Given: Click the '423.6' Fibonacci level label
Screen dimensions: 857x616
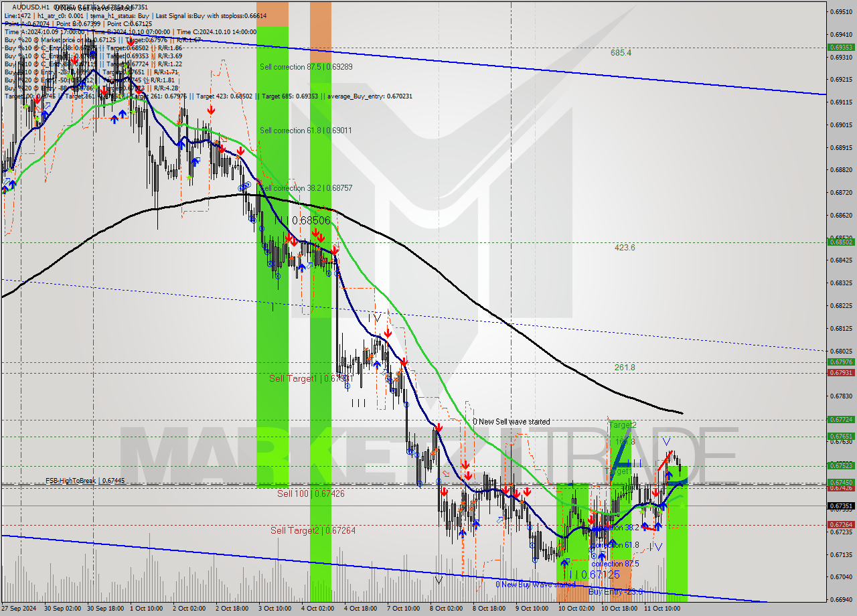Looking at the screenshot, I should (625, 247).
